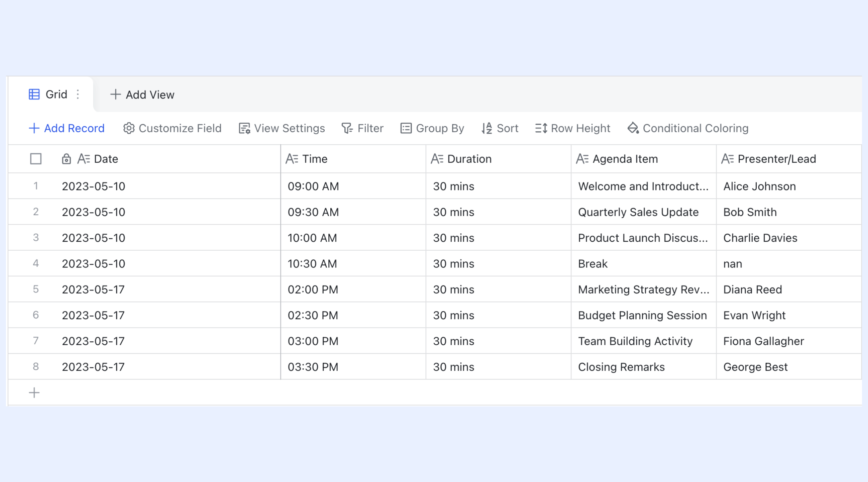The width and height of the screenshot is (868, 482).
Task: Click the Duration column header
Action: 498,159
